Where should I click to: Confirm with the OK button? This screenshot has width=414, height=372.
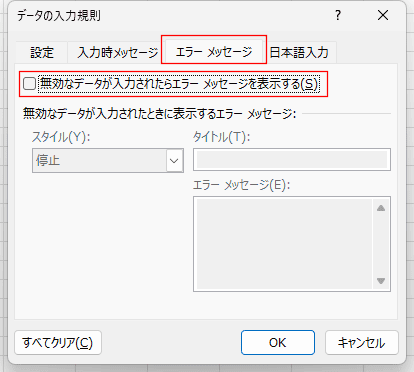pyautogui.click(x=278, y=343)
